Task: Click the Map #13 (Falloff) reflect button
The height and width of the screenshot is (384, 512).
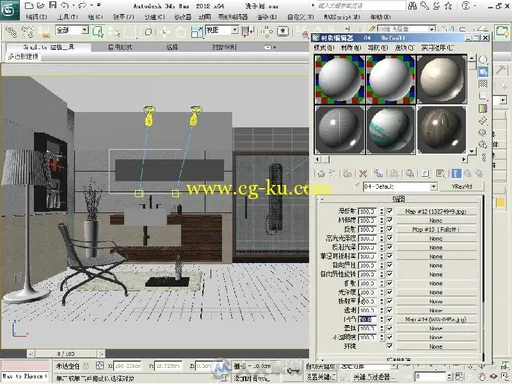Action: click(x=436, y=229)
